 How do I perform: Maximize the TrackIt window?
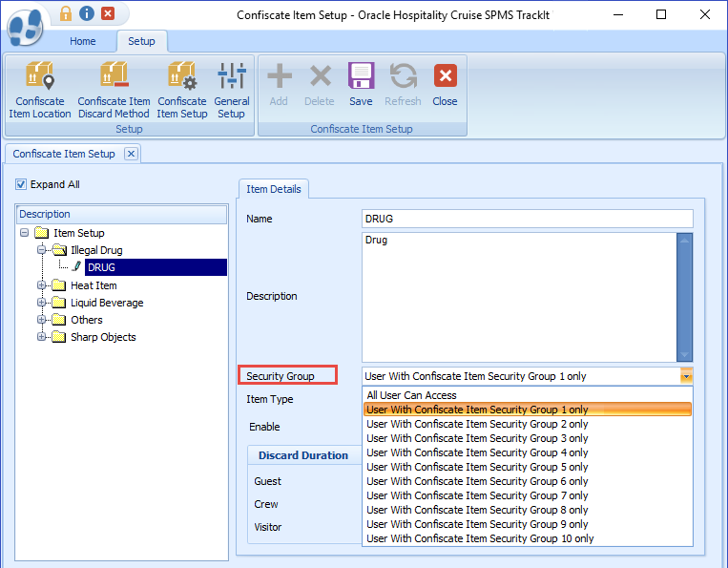point(661,15)
